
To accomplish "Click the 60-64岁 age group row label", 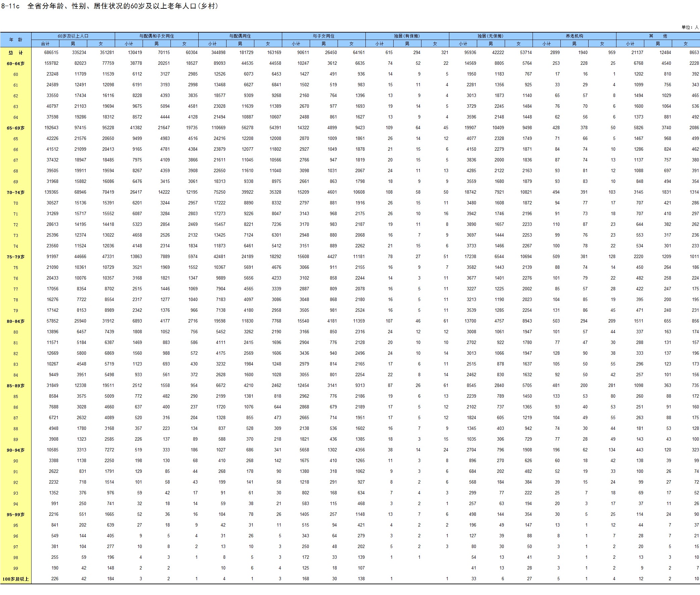I will (15, 63).
